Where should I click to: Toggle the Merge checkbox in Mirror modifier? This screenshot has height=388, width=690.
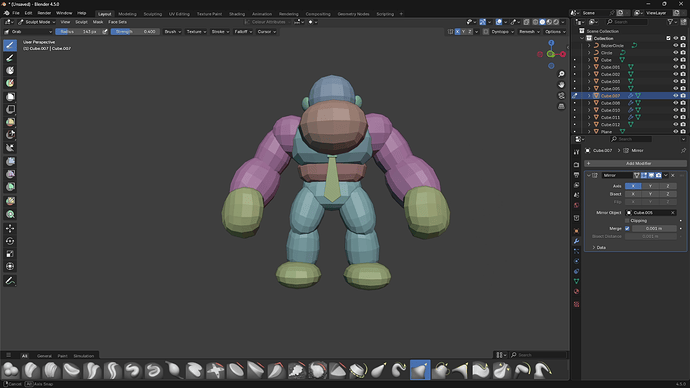click(627, 228)
